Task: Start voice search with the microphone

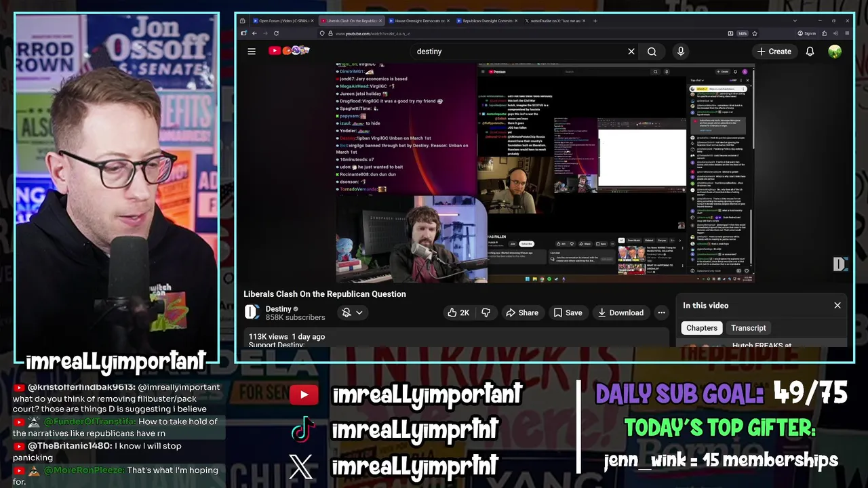Action: (681, 52)
